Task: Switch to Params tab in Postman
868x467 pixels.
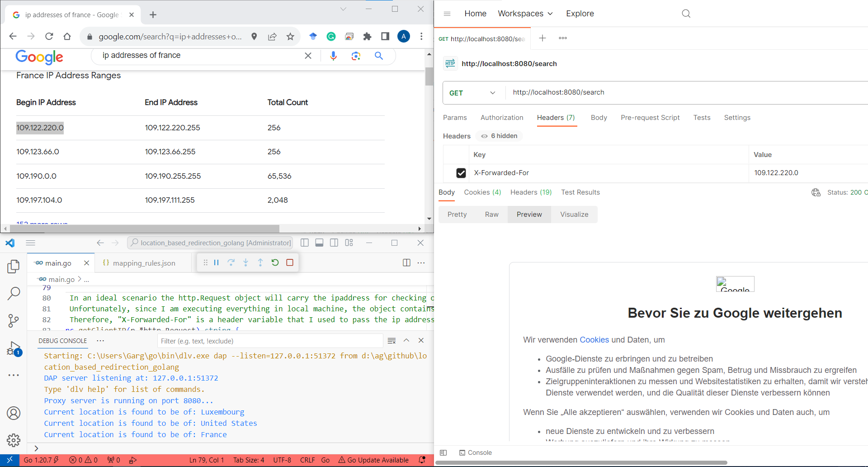Action: click(x=455, y=118)
